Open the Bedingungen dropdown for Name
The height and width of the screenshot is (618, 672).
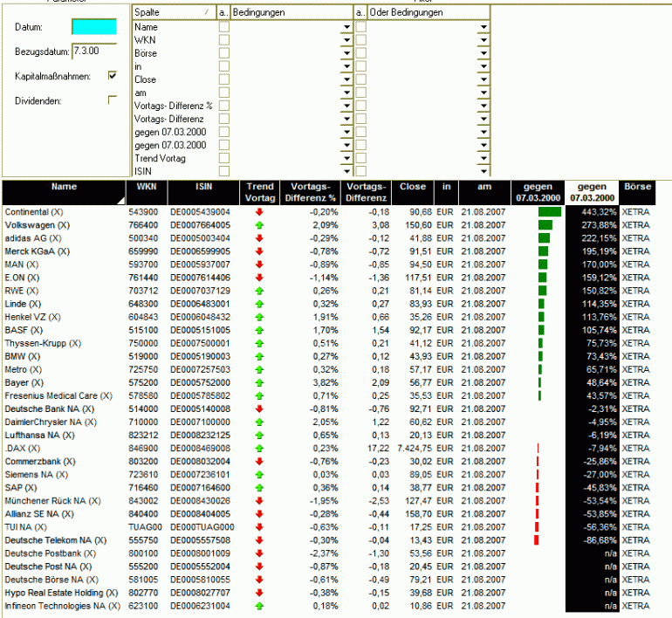click(x=346, y=27)
